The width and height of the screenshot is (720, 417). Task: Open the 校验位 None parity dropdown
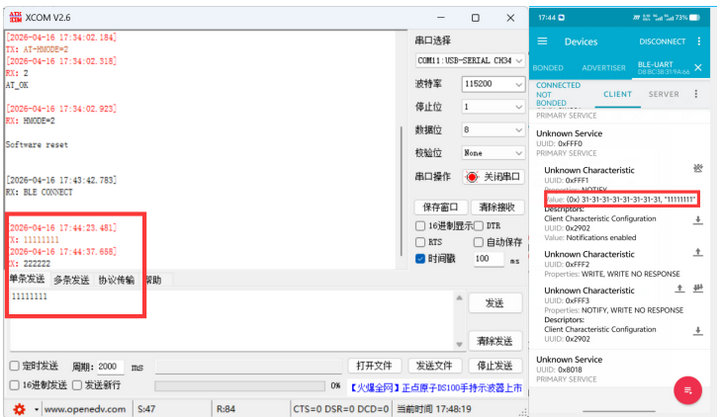[493, 153]
